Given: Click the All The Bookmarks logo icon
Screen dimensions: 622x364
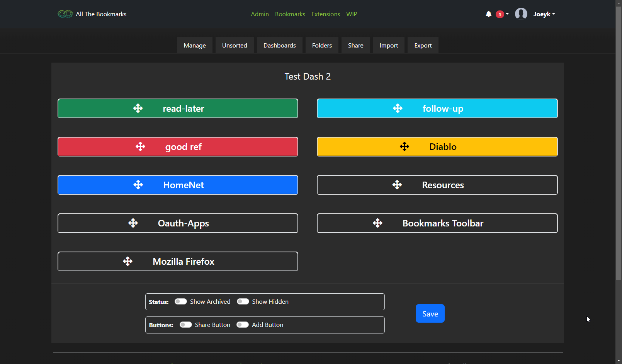Looking at the screenshot, I should click(65, 14).
